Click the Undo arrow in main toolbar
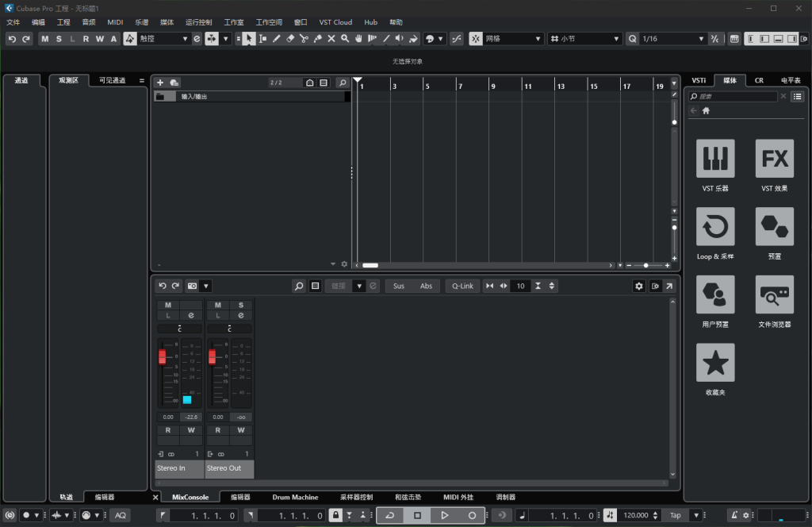Screen dimensions: 812x527 tap(12, 39)
